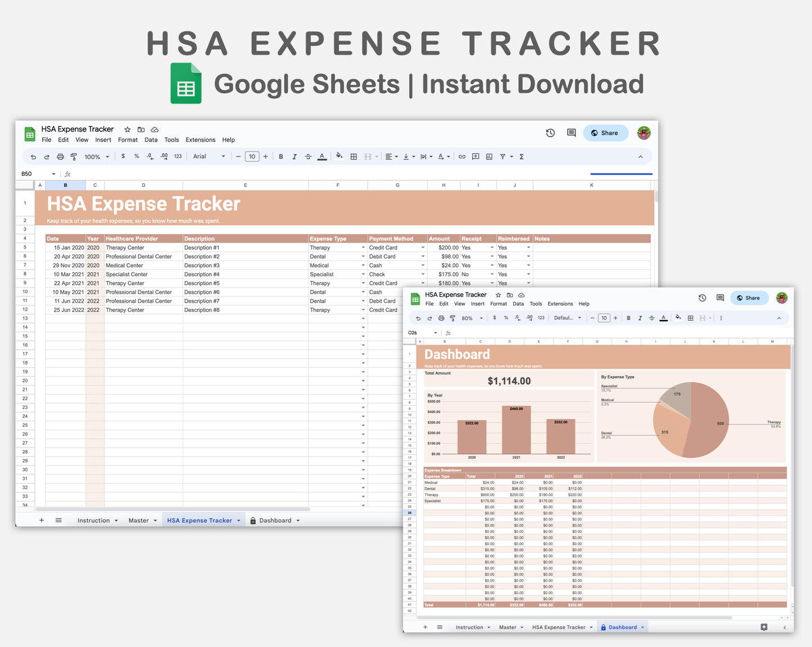Click the Functions (sigma) icon
The image size is (812, 647).
click(521, 156)
